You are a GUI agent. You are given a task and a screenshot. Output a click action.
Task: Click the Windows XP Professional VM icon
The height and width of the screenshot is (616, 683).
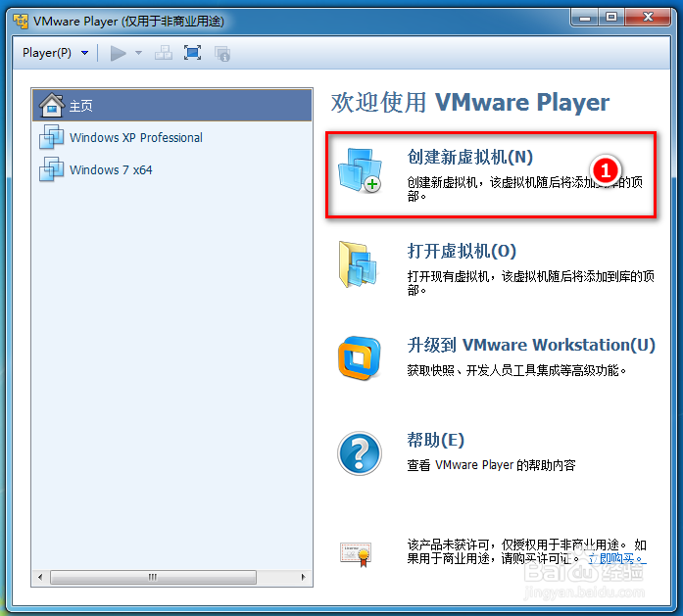tap(51, 137)
